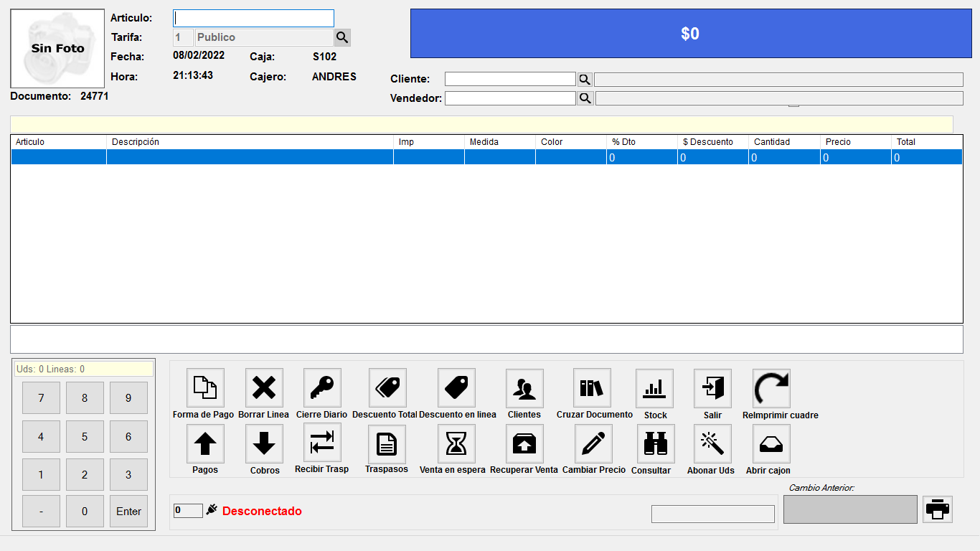
Task: Open the cash drawer with Abrir cajon
Action: tap(771, 443)
